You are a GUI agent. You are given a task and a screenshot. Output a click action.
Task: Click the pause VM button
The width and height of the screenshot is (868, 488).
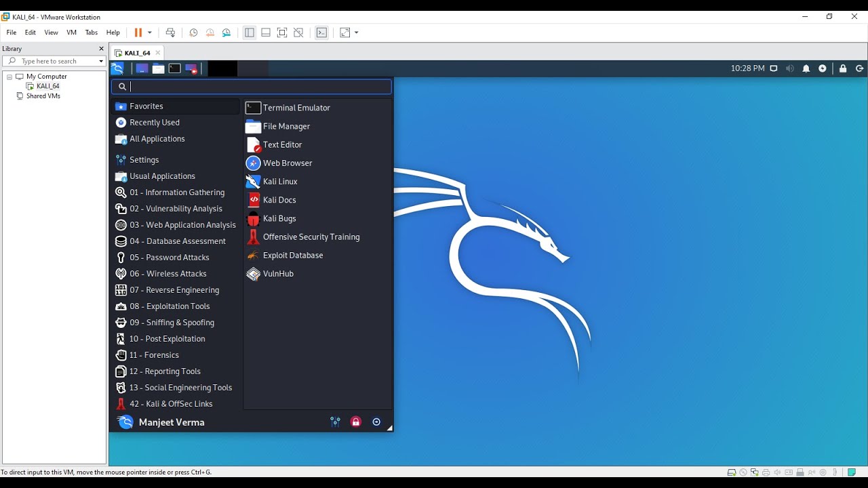tap(138, 33)
